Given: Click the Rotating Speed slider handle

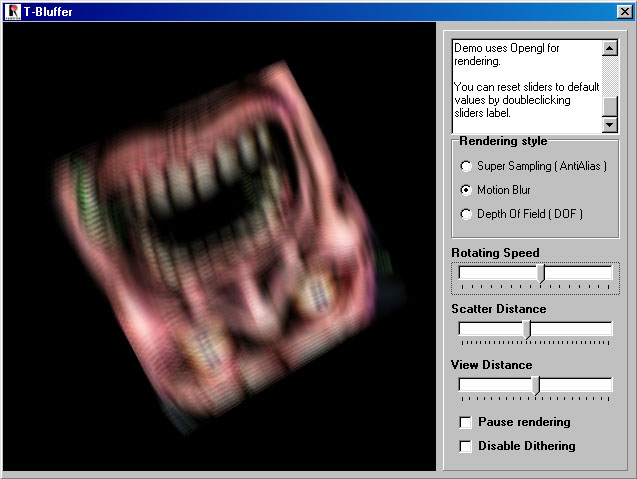Looking at the screenshot, I should coord(541,274).
